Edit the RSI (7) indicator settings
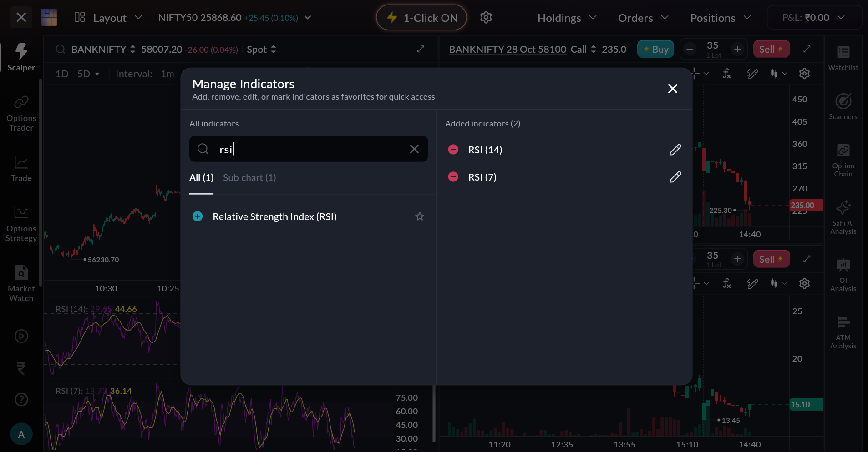This screenshot has height=452, width=868. (x=675, y=177)
